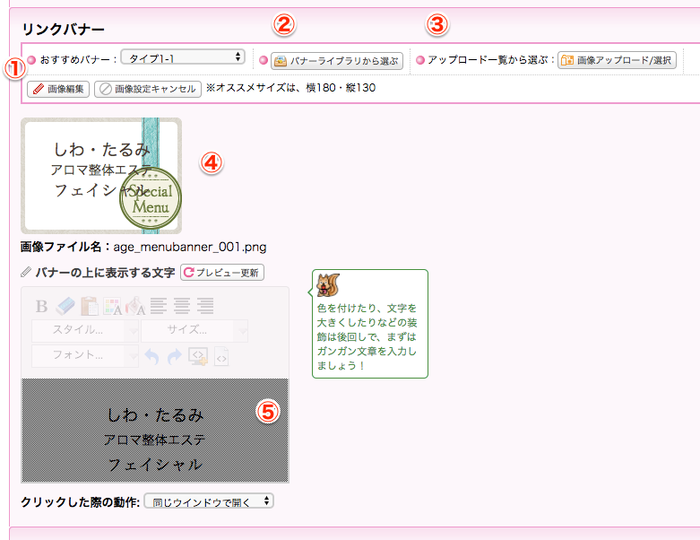Click the banner image thumbnail preview

[x=101, y=175]
